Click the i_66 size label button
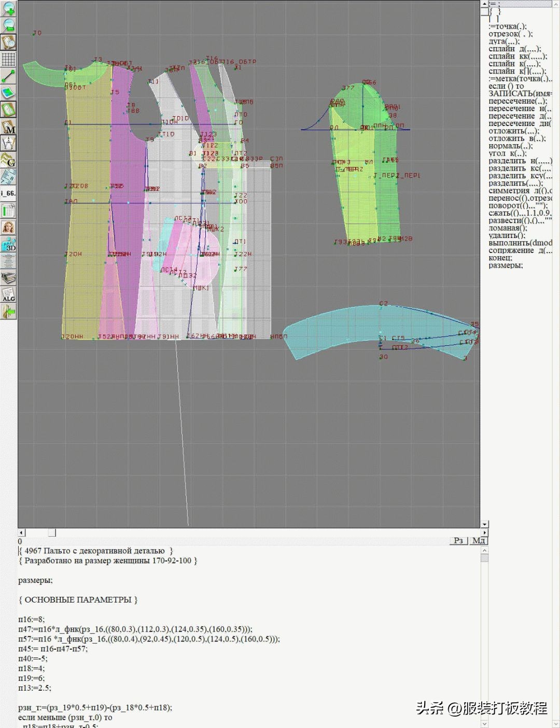Screen dimensions: 560x728 8,193
